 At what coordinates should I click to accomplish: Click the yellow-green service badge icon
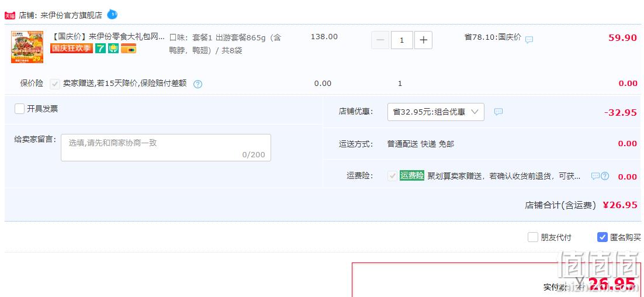(113, 49)
